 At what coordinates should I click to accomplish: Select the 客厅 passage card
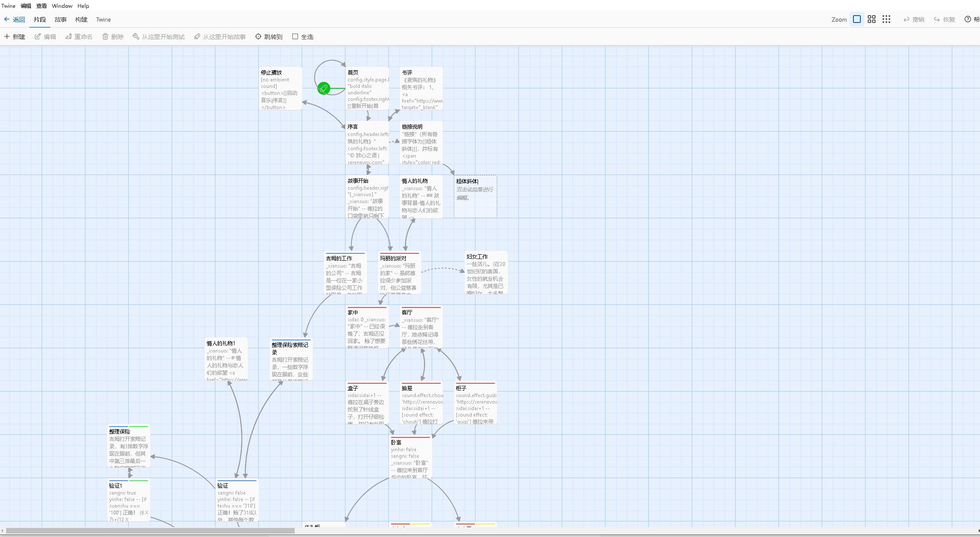[x=421, y=327]
